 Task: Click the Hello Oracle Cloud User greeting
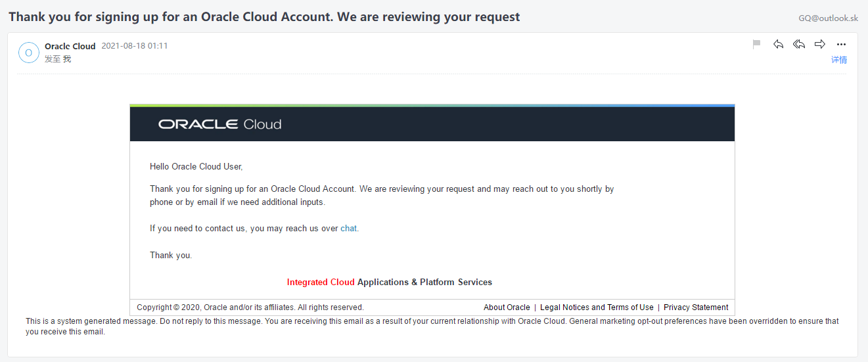point(196,167)
